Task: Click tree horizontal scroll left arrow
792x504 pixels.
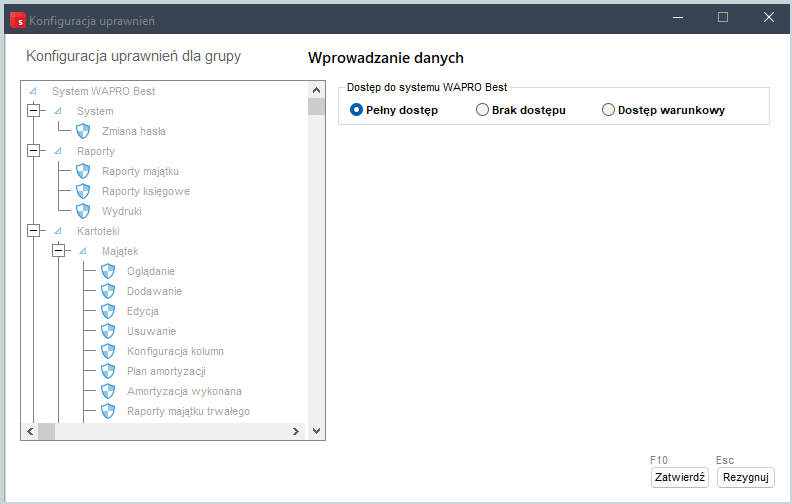Action: 30,431
